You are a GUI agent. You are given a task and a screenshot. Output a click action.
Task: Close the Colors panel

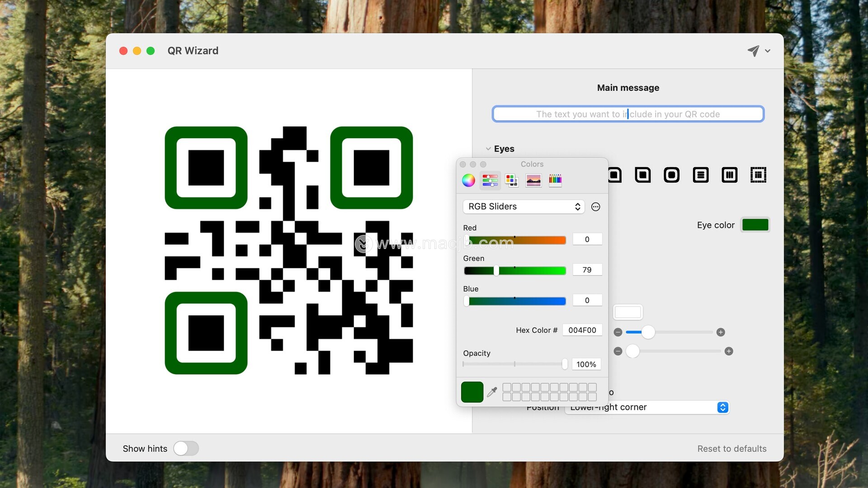point(463,164)
